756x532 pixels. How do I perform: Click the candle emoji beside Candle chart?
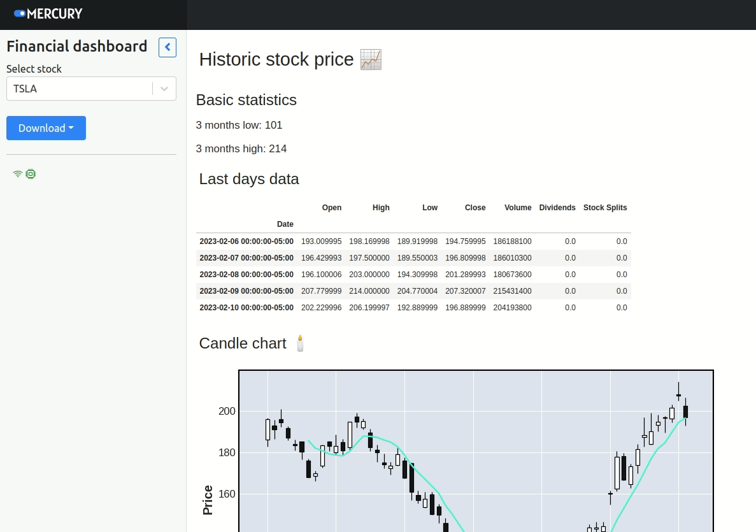(x=299, y=343)
